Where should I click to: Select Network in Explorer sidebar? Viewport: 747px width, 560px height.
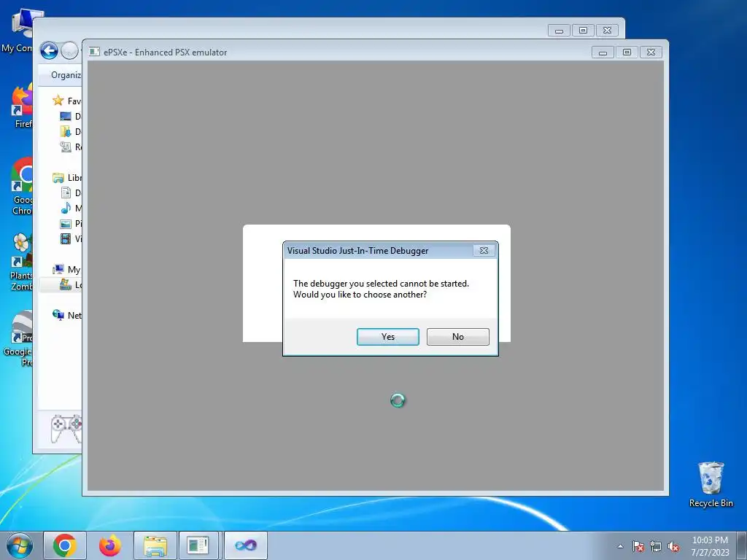(x=66, y=315)
